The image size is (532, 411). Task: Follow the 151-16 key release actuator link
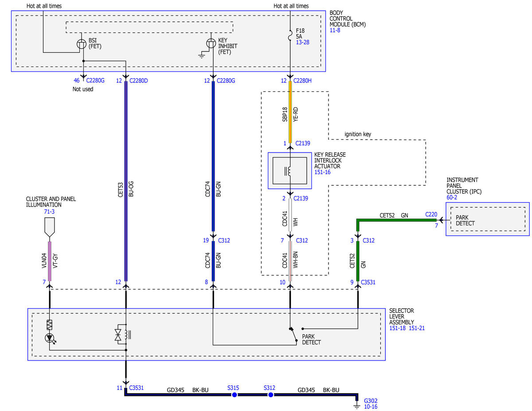coord(322,172)
